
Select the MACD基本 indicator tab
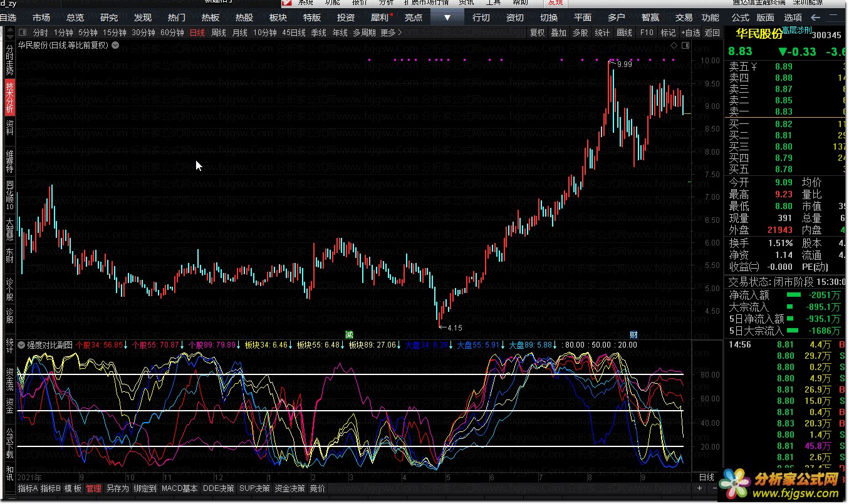179,488
